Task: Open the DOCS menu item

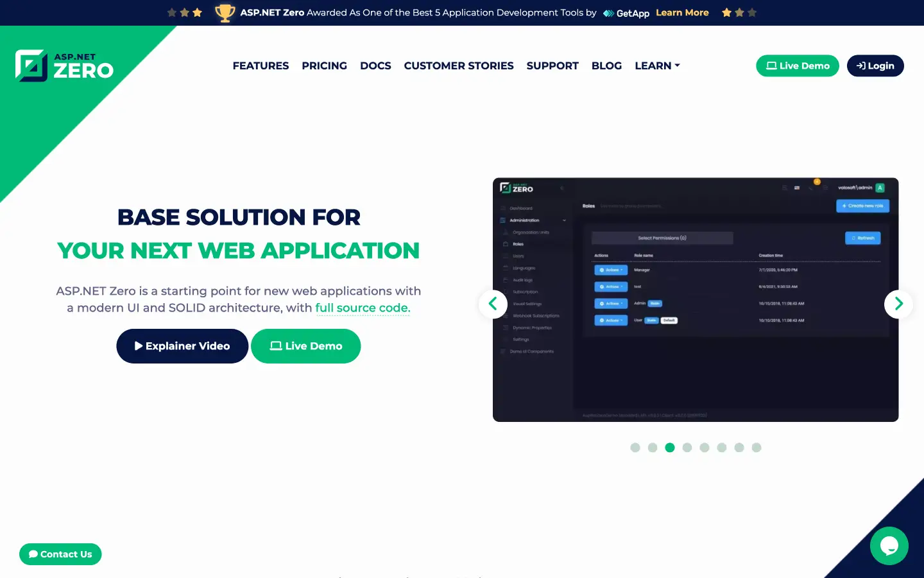Action: 375,66
